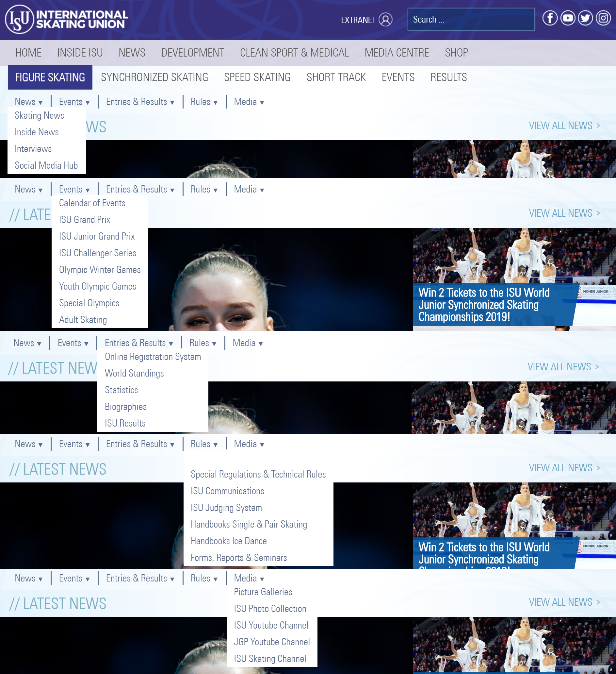Choose Youth Olympic Games
The width and height of the screenshot is (616, 674).
pyautogui.click(x=98, y=287)
